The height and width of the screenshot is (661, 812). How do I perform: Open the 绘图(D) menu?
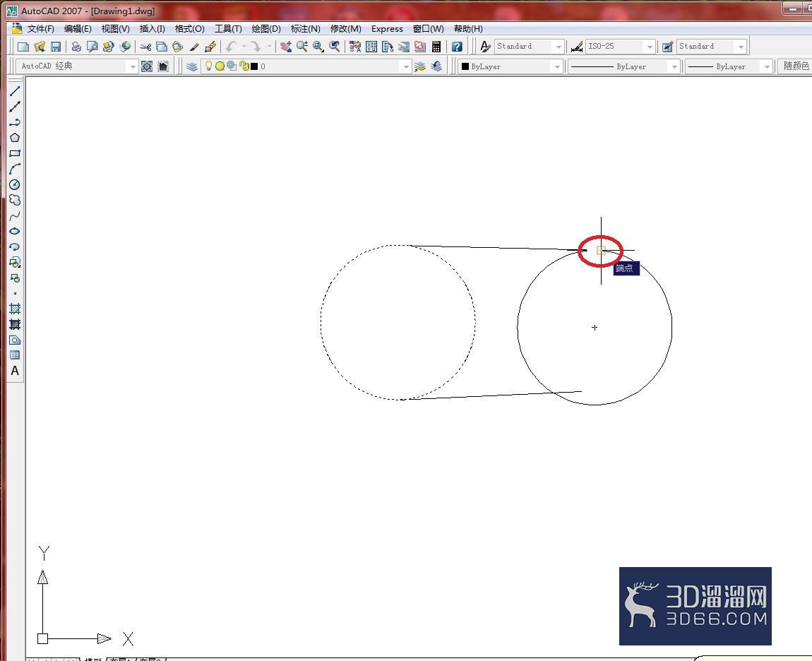tap(266, 28)
